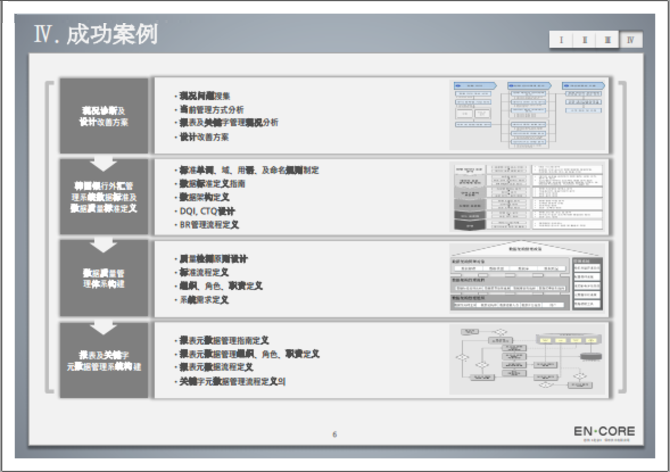Select section tab I in slide navigation
Image resolution: width=670 pixels, height=472 pixels.
(561, 40)
